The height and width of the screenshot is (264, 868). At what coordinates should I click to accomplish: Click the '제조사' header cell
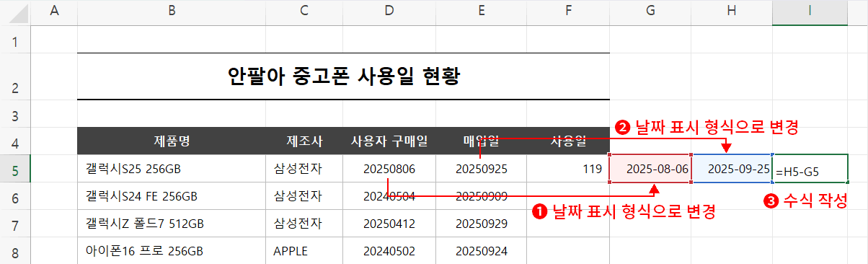point(304,141)
